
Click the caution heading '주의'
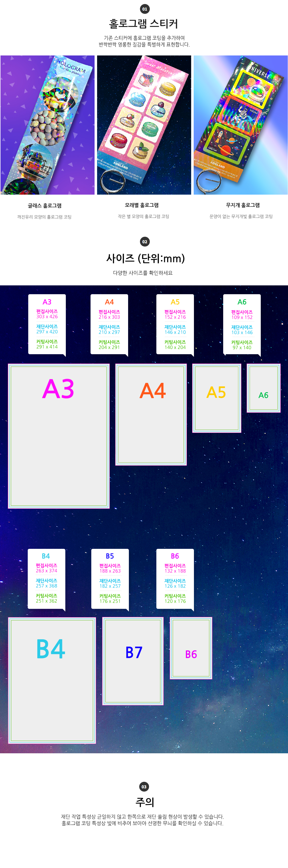145,802
